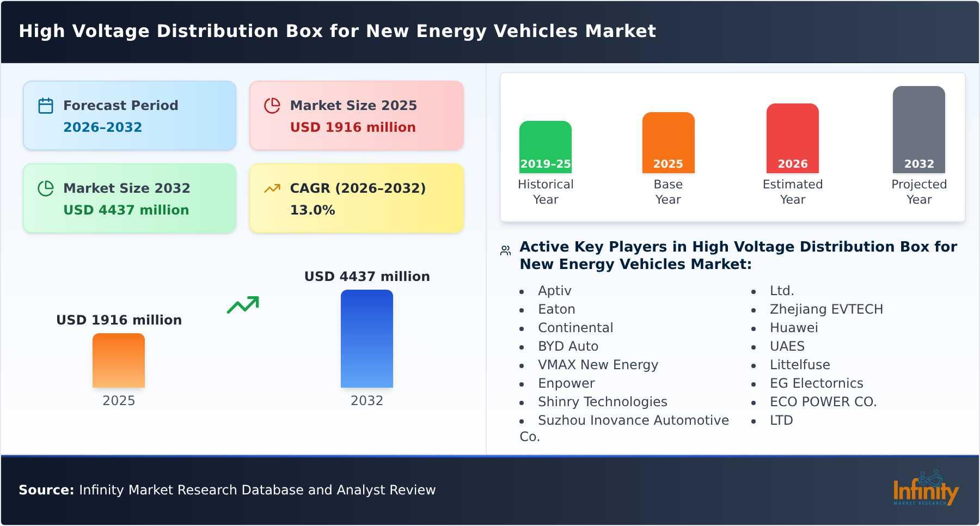Click the pie chart icon beside Market Size 2032

tap(46, 188)
